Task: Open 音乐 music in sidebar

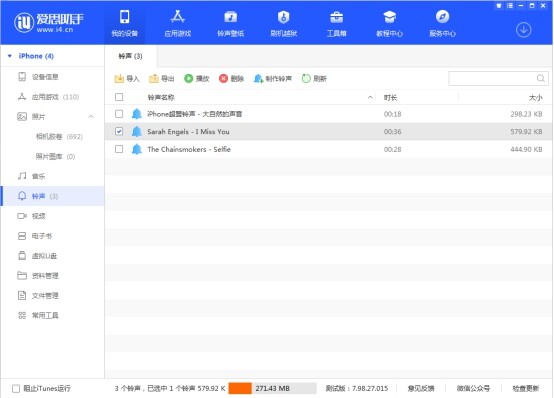Action: point(31,176)
